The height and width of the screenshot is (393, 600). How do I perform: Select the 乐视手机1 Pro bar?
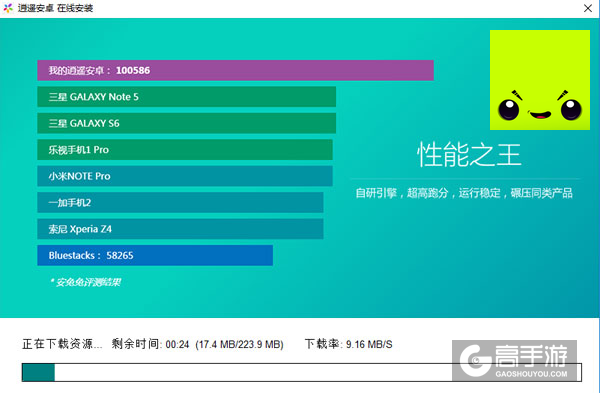coord(185,150)
